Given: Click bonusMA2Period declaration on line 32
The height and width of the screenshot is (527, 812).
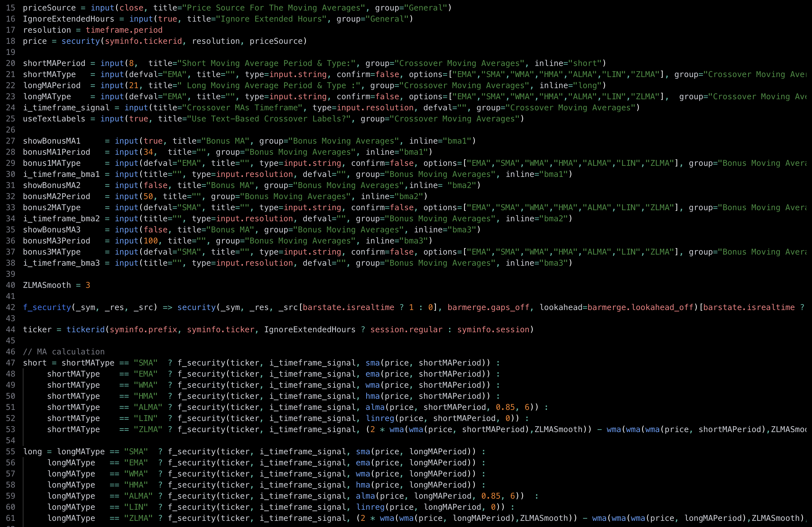Looking at the screenshot, I should pos(57,196).
